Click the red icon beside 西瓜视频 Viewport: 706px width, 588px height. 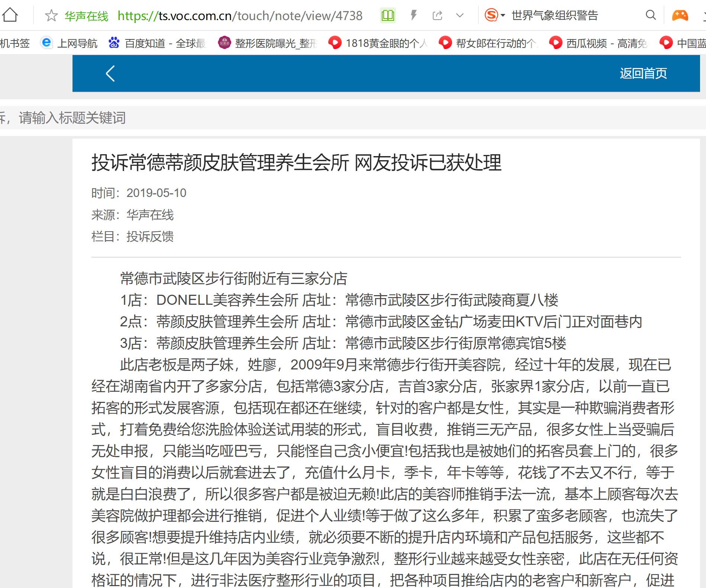[x=556, y=43]
